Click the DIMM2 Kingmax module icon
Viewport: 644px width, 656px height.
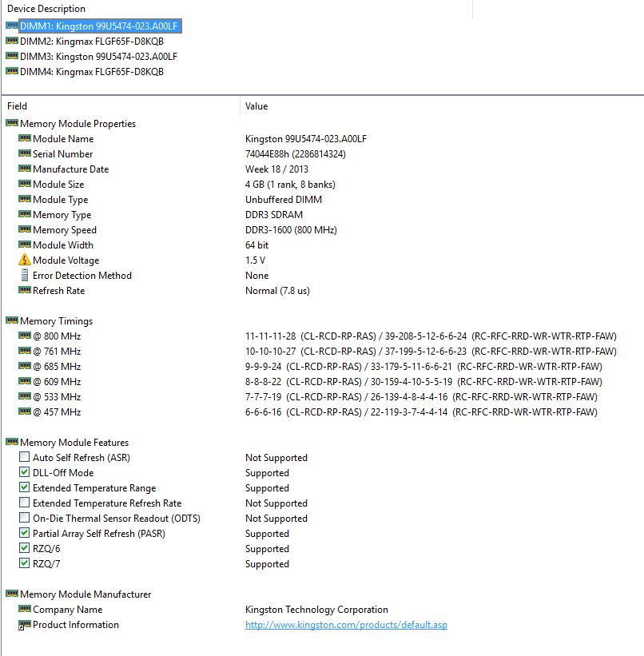pos(12,41)
